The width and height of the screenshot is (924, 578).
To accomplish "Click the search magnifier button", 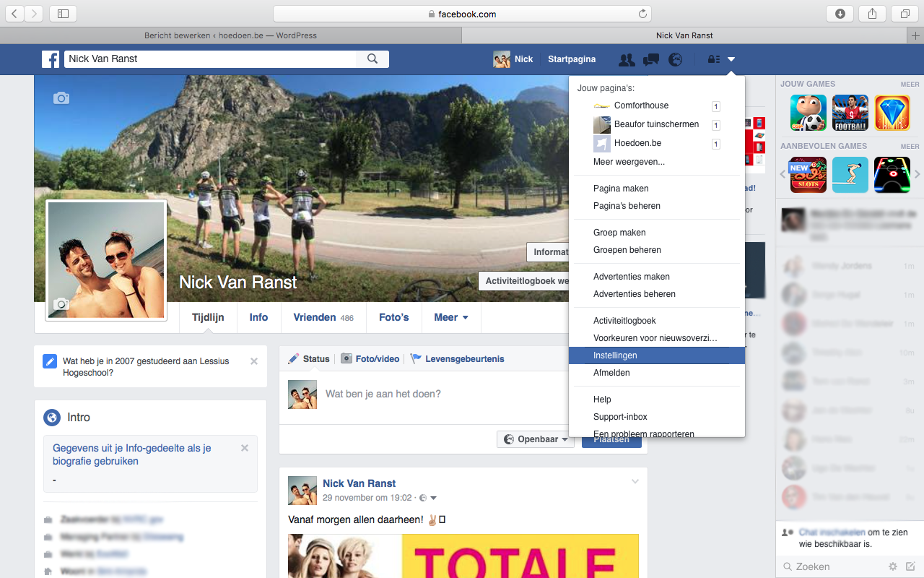I will (x=372, y=59).
